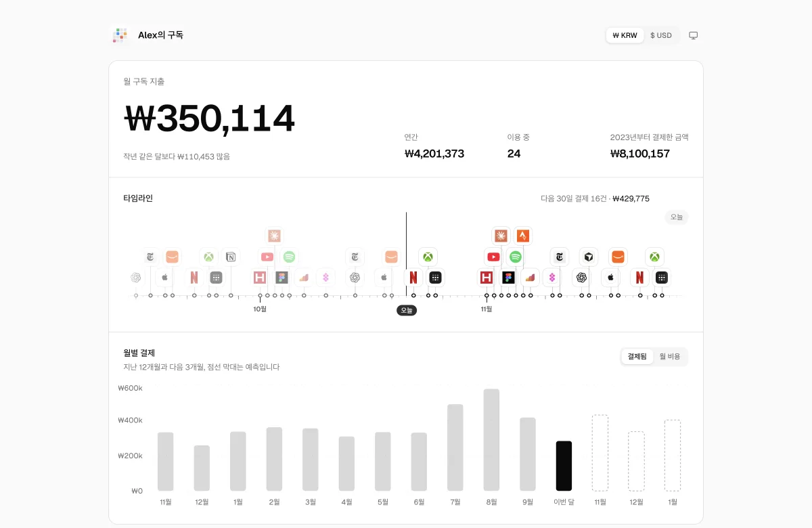
Task: Open the November New York Times icon
Action: click(560, 257)
